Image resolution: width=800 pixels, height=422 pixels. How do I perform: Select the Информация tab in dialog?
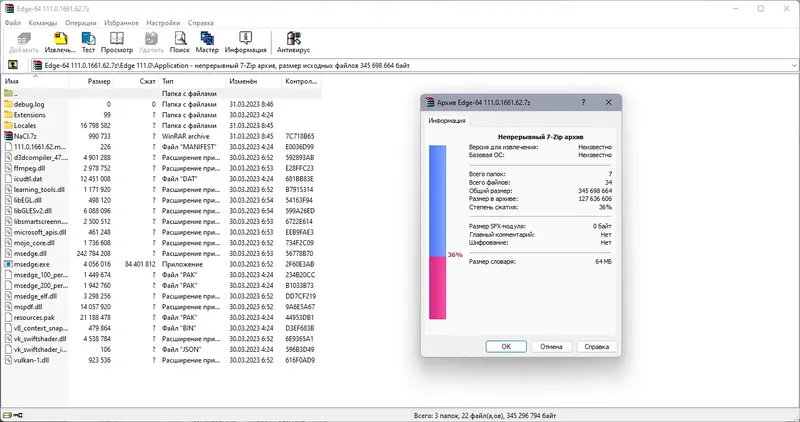click(447, 121)
